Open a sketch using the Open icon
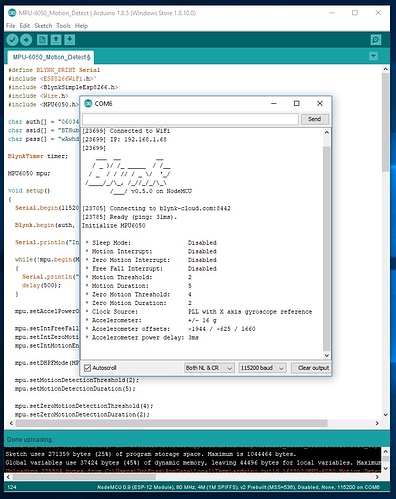Image resolution: width=396 pixels, height=499 pixels. 56,40
